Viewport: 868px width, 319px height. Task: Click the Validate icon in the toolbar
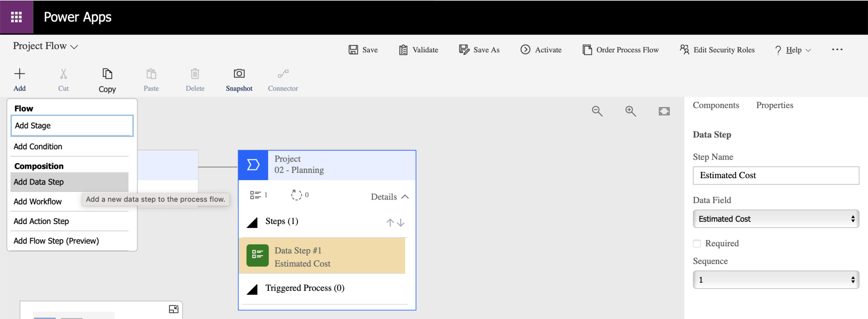click(x=403, y=50)
